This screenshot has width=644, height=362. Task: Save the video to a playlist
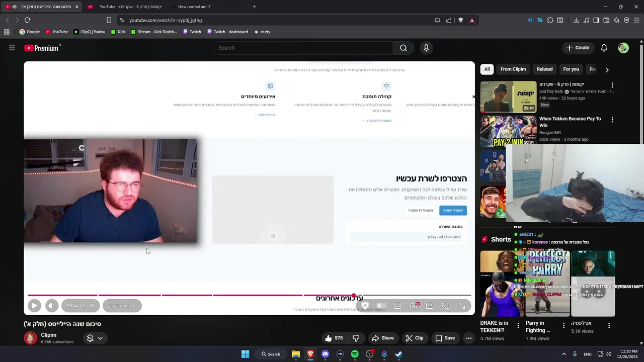pos(445,338)
